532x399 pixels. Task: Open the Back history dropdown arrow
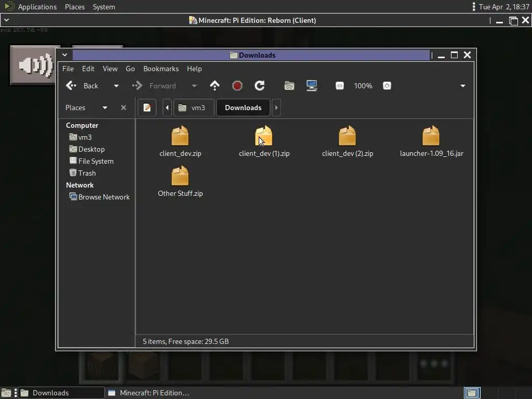click(x=116, y=86)
